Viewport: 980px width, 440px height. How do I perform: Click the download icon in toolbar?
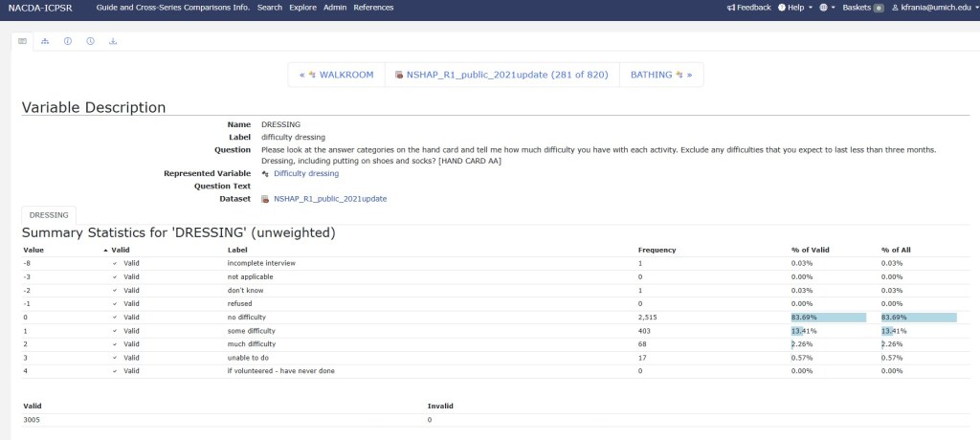click(113, 42)
